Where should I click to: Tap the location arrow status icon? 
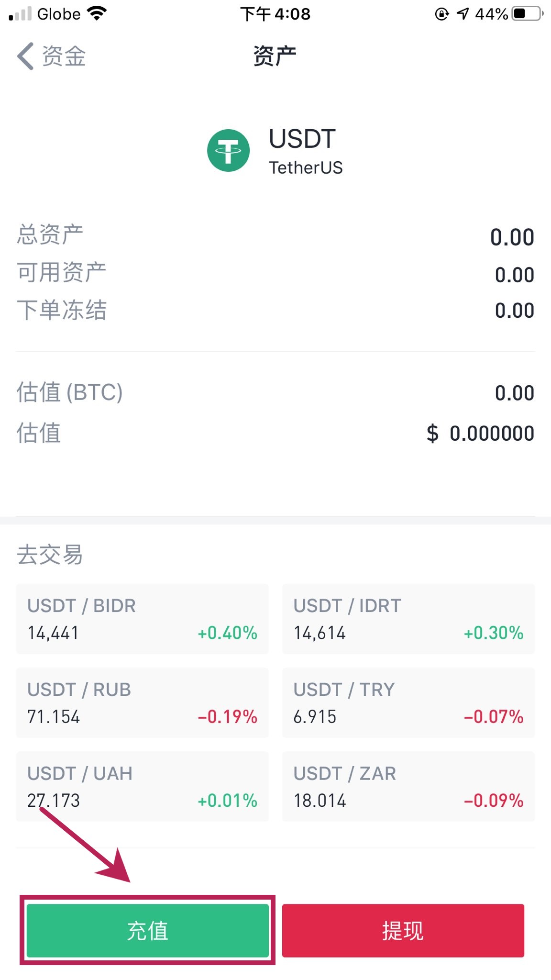click(463, 13)
